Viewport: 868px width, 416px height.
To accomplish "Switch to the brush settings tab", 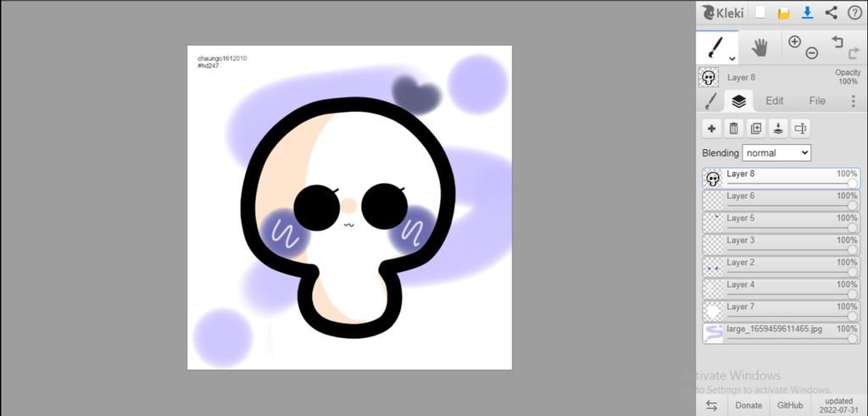I will [711, 101].
